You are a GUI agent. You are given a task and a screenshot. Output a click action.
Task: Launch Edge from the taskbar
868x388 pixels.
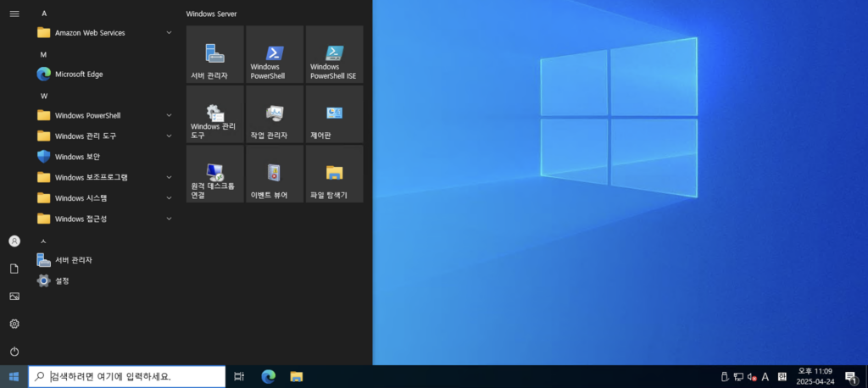pyautogui.click(x=269, y=377)
